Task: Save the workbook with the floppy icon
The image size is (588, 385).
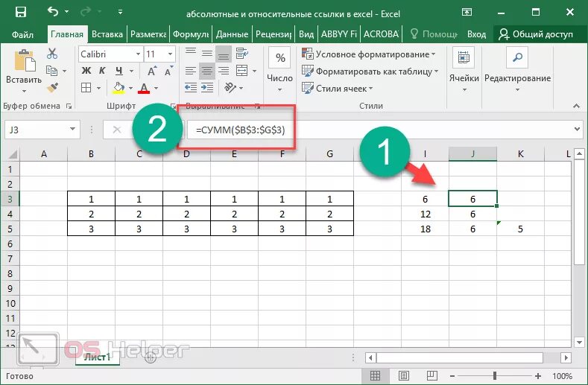Action: click(x=20, y=13)
